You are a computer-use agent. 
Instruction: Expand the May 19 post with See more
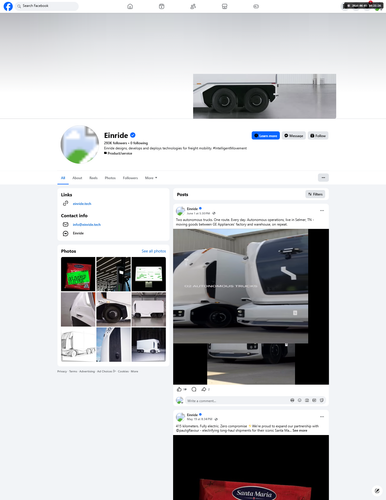click(300, 431)
